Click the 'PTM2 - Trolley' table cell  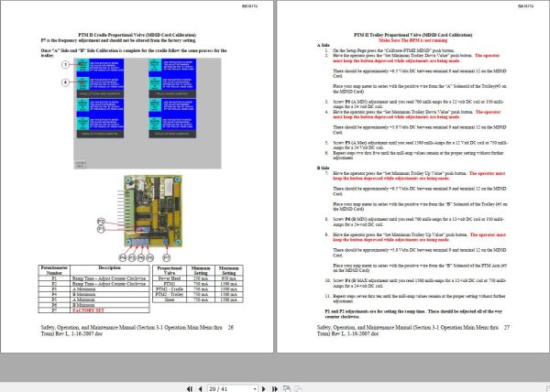tap(170, 294)
